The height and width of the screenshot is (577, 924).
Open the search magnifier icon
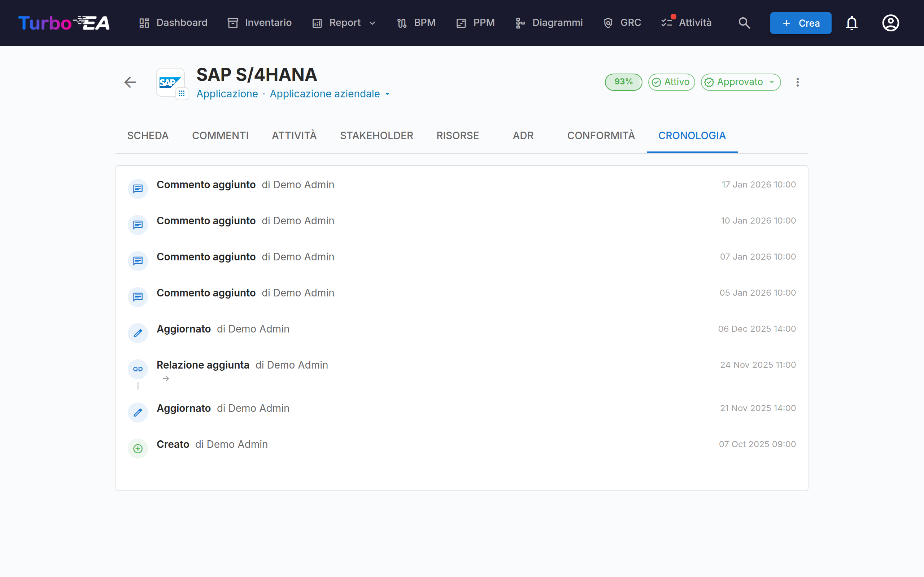pyautogui.click(x=744, y=23)
